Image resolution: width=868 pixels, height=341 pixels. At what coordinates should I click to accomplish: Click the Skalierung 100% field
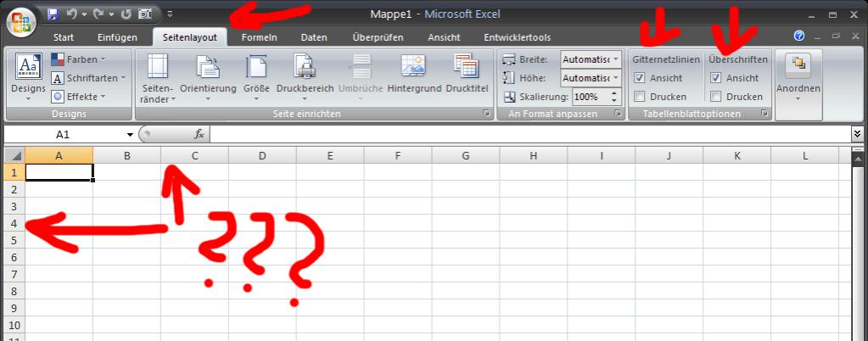click(x=590, y=97)
